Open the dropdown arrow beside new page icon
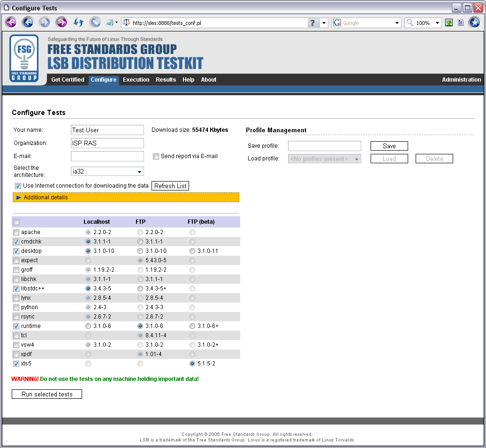Screen dimensions: 486x448 click(116, 23)
